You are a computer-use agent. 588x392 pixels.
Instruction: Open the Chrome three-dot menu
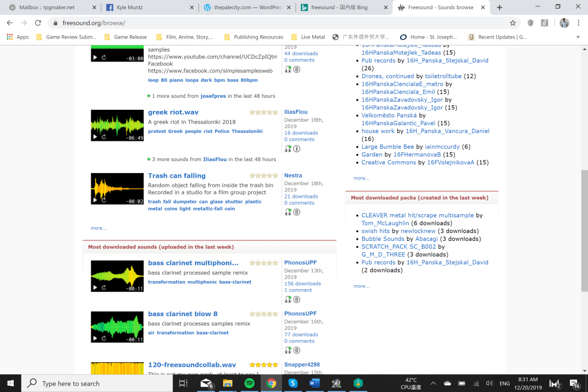pos(578,23)
